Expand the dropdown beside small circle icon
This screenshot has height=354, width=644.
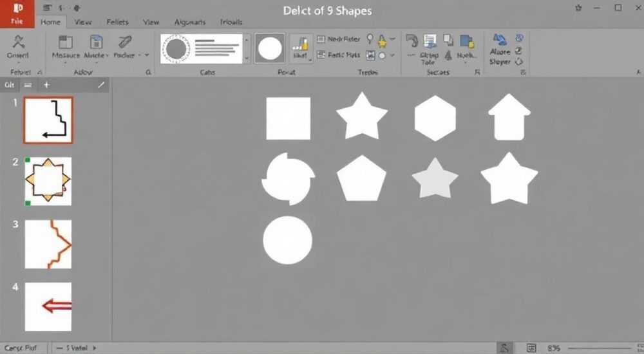[x=393, y=55]
